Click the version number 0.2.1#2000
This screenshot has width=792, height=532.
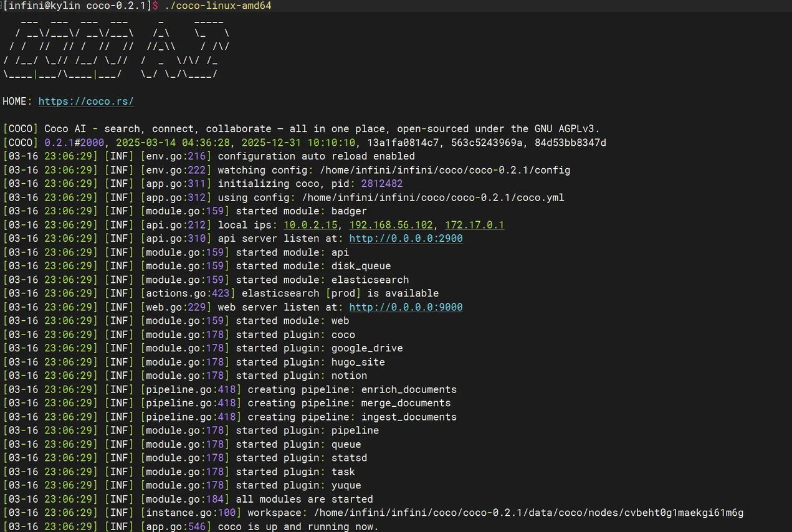pyautogui.click(x=74, y=143)
